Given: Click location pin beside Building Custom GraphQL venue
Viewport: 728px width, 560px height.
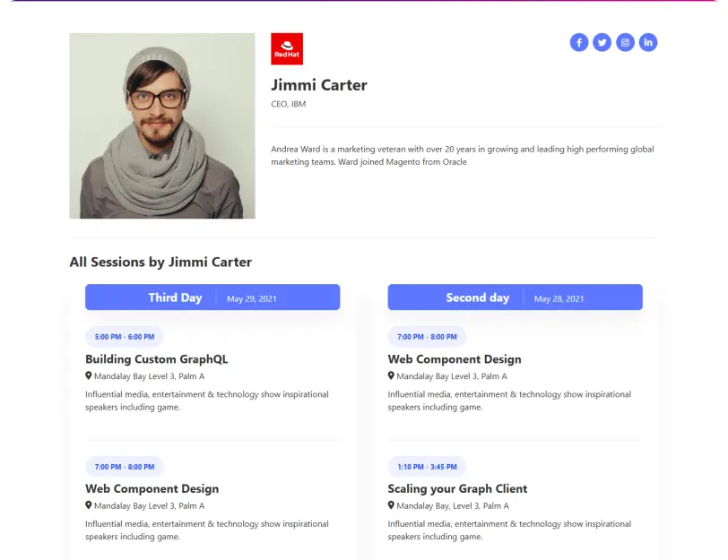Looking at the screenshot, I should tap(89, 376).
